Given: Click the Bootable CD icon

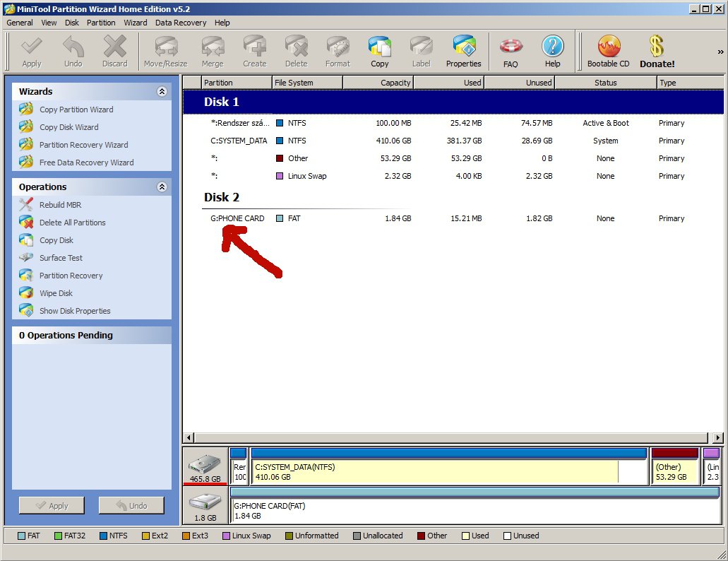Looking at the screenshot, I should [608, 51].
